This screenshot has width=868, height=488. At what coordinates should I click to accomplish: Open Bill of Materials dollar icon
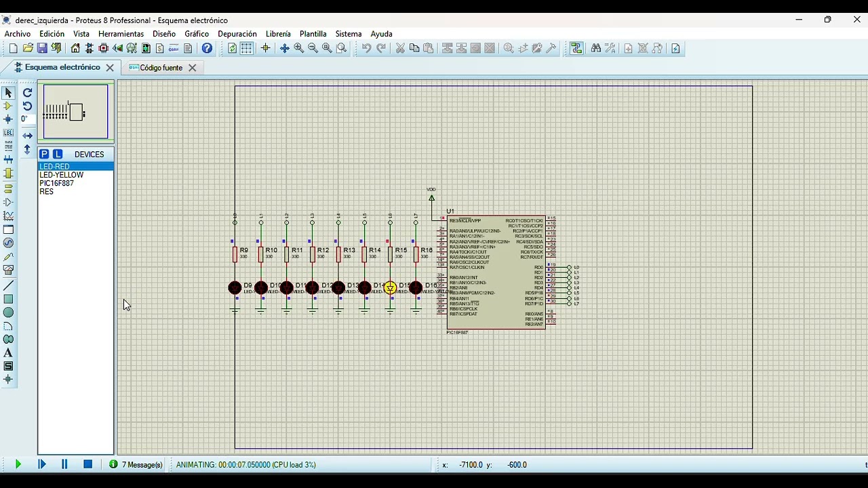pyautogui.click(x=160, y=48)
